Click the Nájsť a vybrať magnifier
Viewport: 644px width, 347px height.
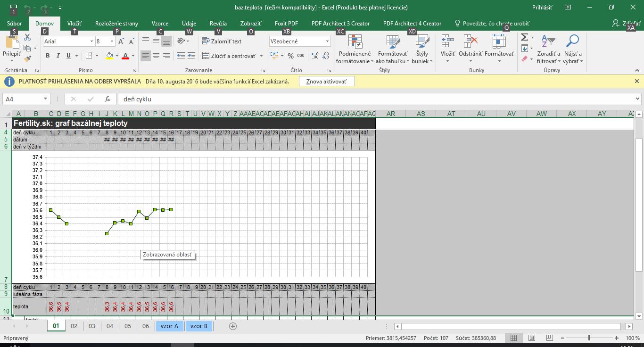572,49
